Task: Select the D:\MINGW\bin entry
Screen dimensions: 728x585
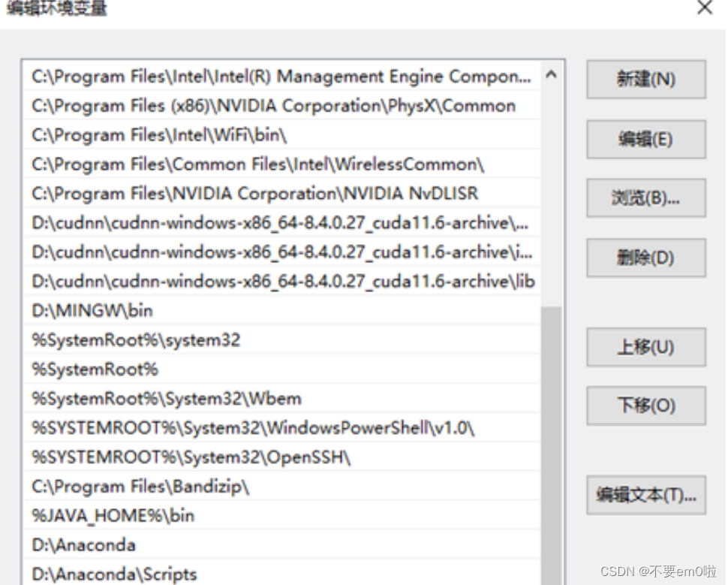Action: coord(282,310)
